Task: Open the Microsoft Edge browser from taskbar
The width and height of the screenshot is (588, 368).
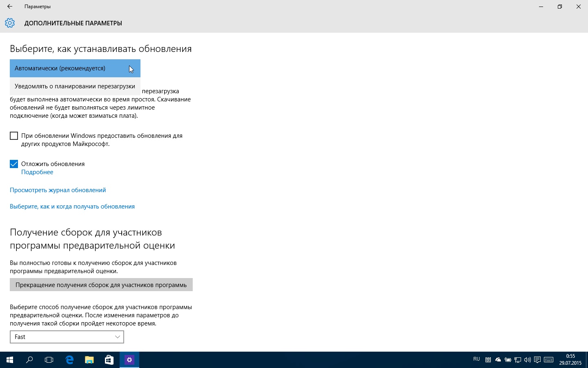Action: (x=69, y=360)
